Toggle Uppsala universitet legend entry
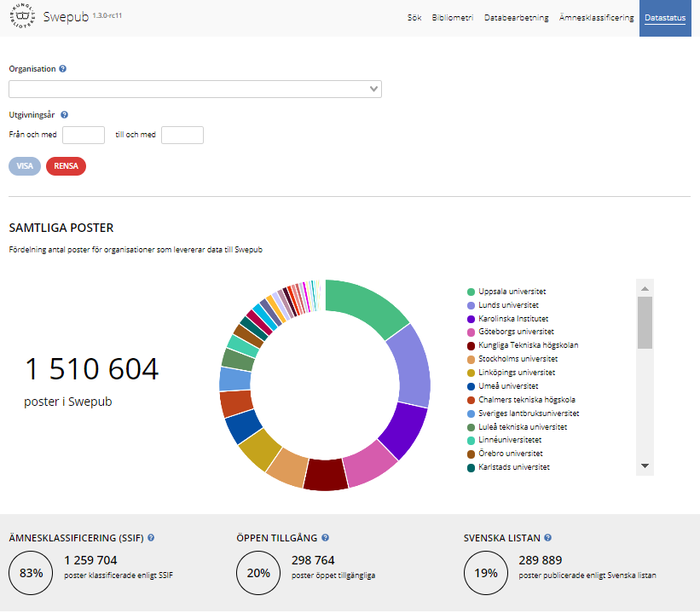The width and height of the screenshot is (700, 613). coord(506,292)
